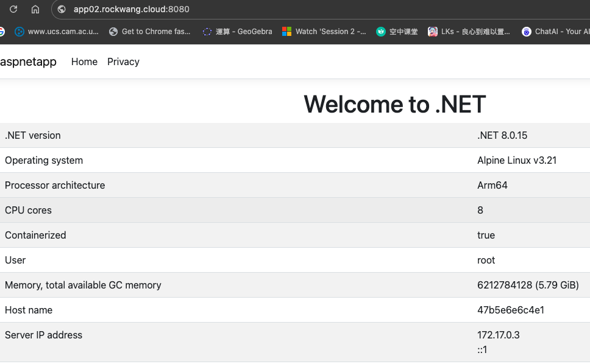Go to the browser home icon
Screen dimensions: 590x364
click(x=35, y=9)
